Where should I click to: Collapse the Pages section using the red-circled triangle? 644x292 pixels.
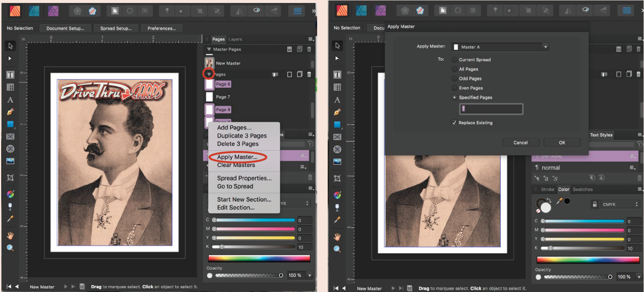(209, 74)
